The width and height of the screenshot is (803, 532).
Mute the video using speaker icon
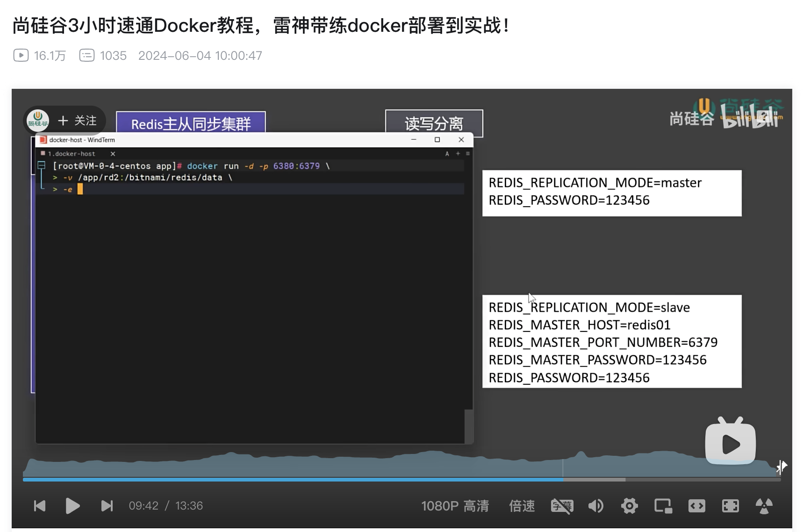[x=595, y=506]
